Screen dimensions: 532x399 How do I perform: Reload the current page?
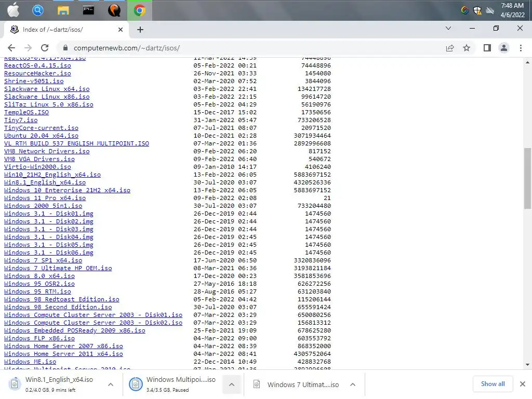(x=45, y=48)
